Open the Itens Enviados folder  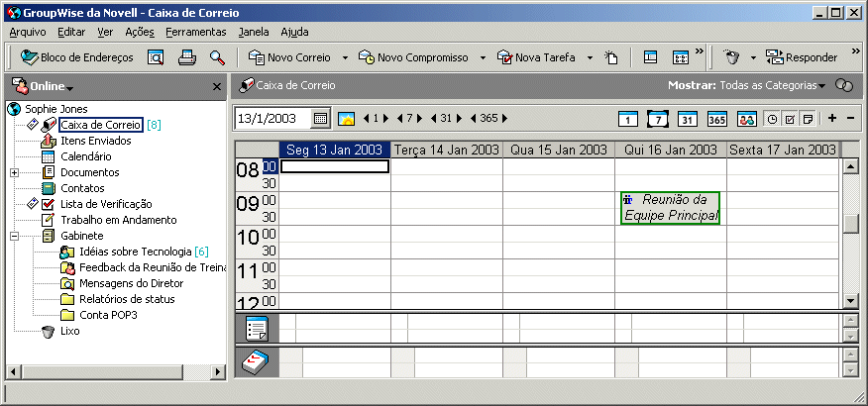(96, 141)
